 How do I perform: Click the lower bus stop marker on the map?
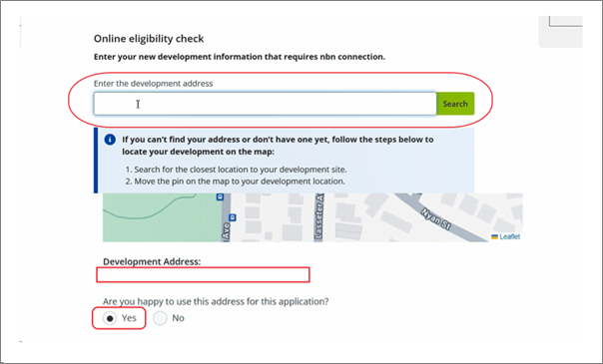[x=233, y=217]
